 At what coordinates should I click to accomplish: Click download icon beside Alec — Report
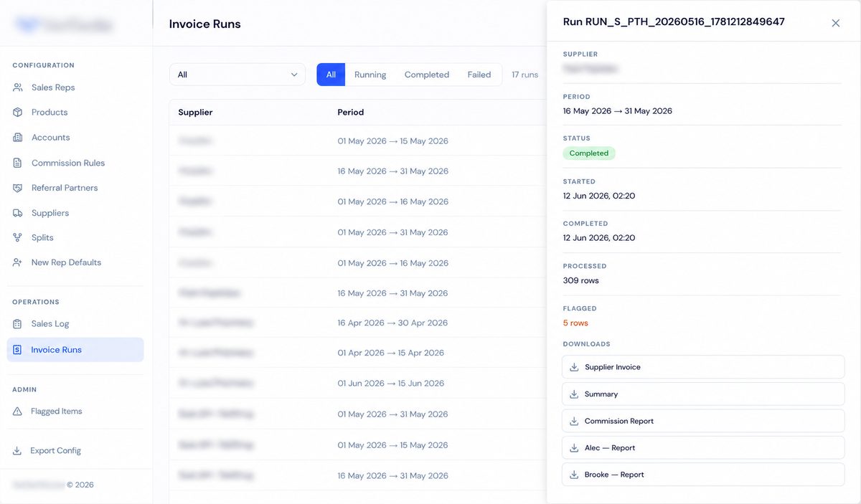574,448
